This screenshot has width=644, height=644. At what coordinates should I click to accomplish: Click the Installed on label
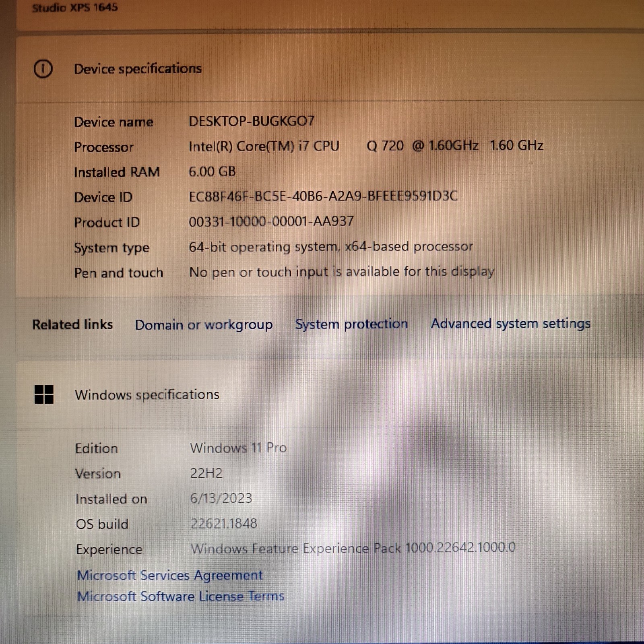pyautogui.click(x=111, y=499)
